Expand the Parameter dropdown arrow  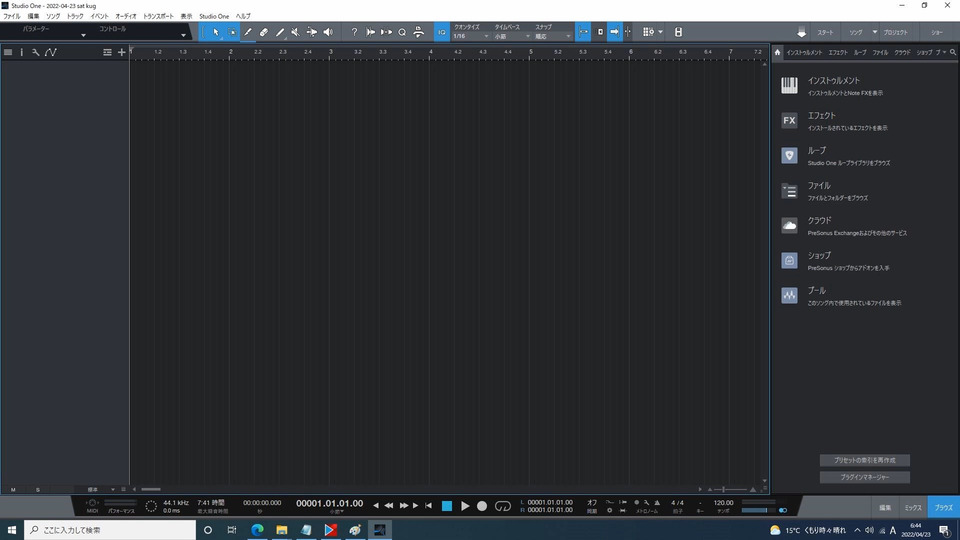83,36
